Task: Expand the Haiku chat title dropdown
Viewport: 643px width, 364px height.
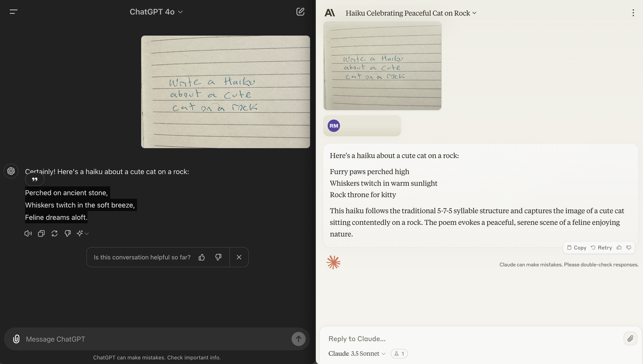Action: coord(475,12)
